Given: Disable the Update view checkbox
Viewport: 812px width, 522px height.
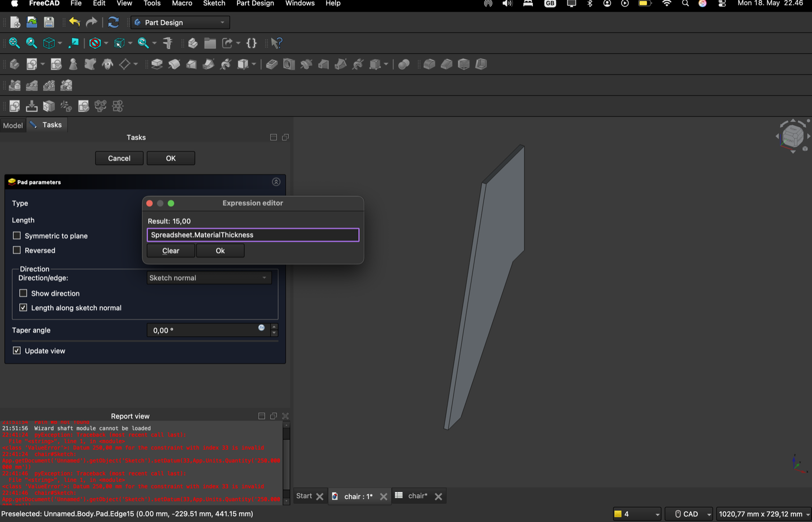Looking at the screenshot, I should 17,351.
